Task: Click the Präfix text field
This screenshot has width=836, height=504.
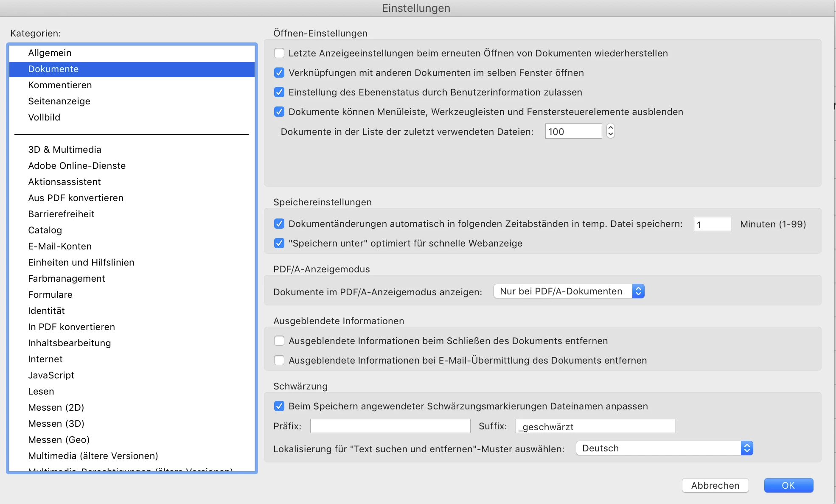Action: [390, 426]
